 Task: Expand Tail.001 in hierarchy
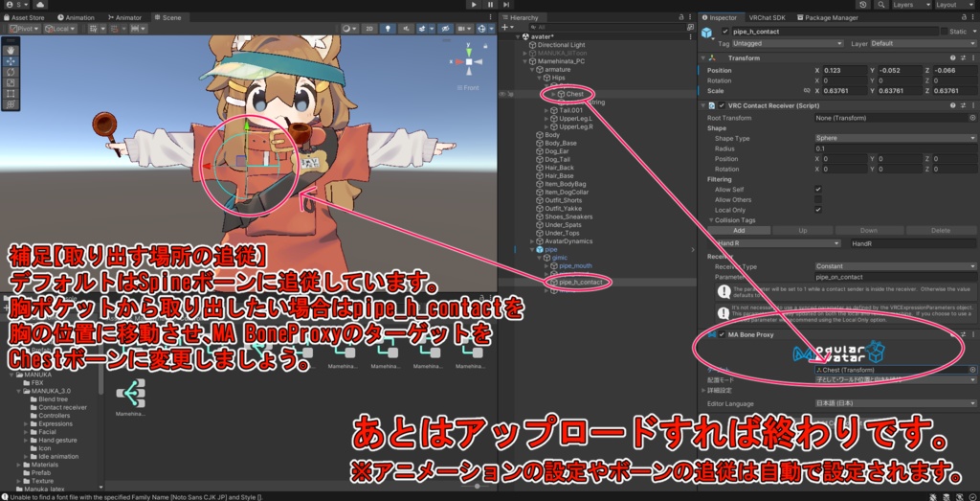point(546,110)
